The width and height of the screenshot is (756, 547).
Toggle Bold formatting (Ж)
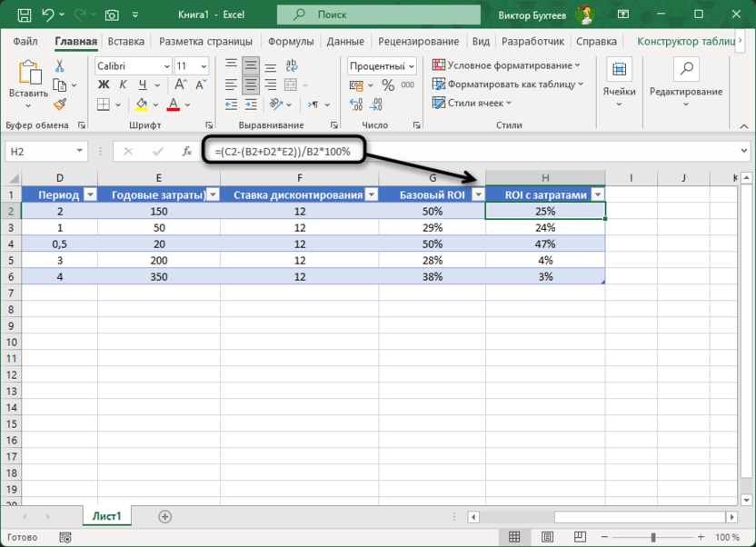coord(103,85)
